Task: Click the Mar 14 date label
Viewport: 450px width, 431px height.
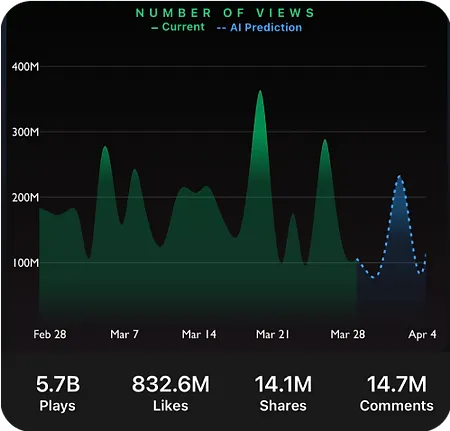Action: [199, 334]
